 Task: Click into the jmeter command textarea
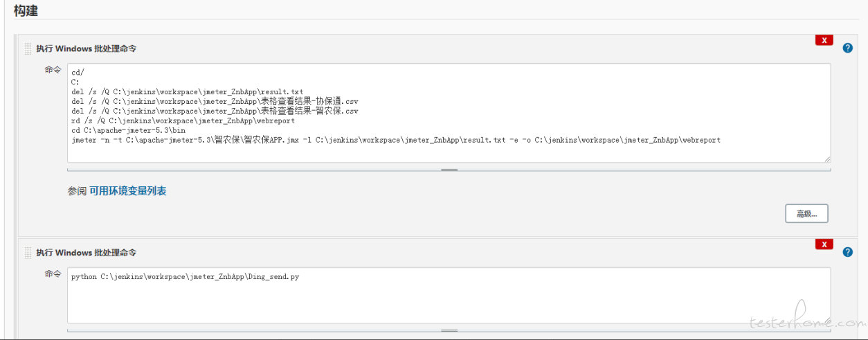pyautogui.click(x=449, y=113)
